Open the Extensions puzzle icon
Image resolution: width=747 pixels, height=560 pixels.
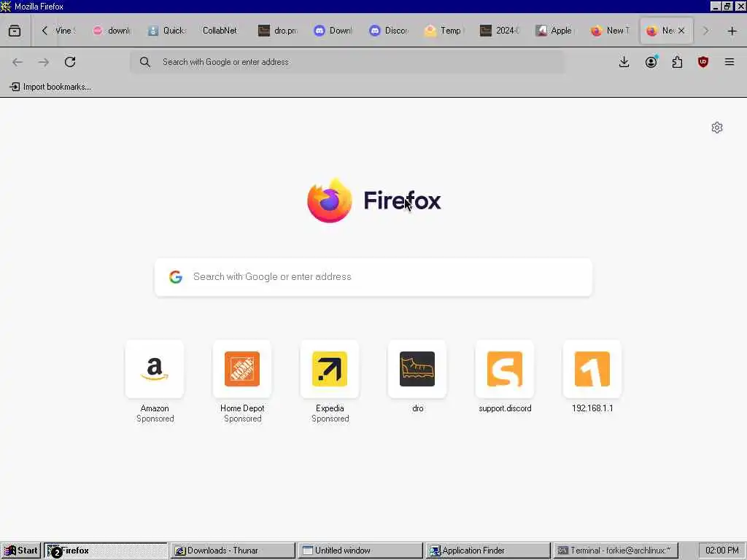[677, 62]
